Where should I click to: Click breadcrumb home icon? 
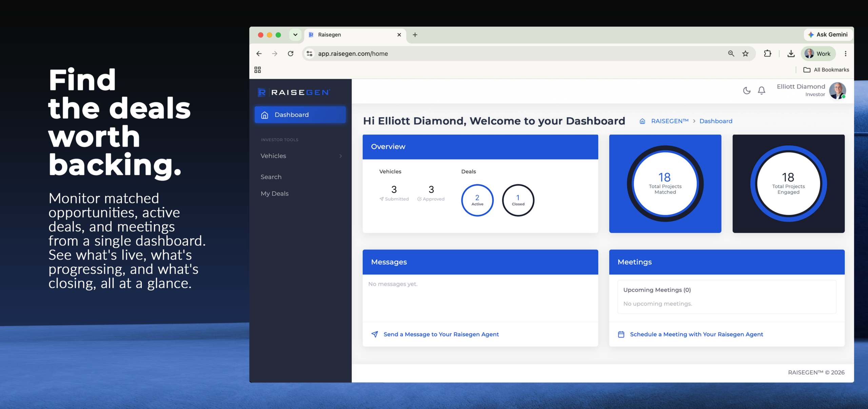pyautogui.click(x=642, y=121)
